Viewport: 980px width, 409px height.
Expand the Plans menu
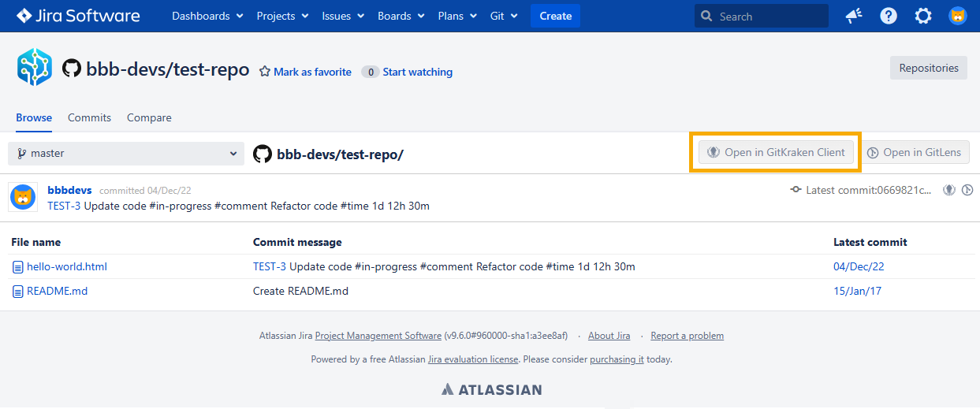(457, 16)
